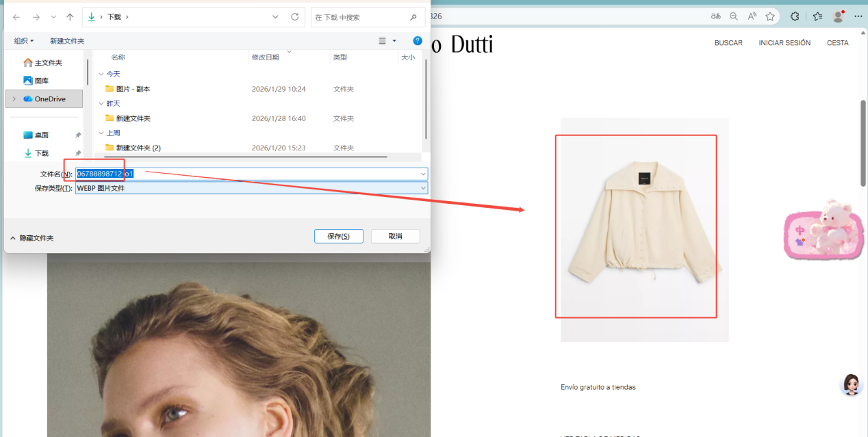868x437 pixels.
Task: Open recent locations chevron in dialog
Action: click(x=53, y=17)
